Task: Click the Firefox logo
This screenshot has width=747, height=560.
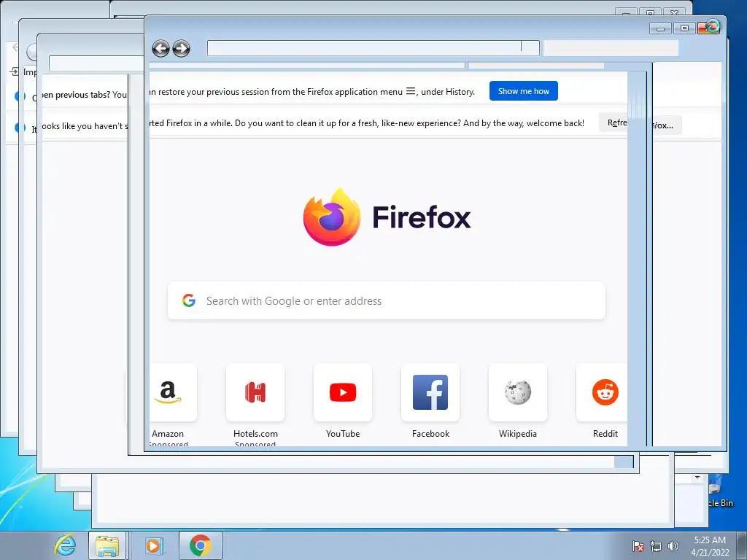Action: pos(332,217)
